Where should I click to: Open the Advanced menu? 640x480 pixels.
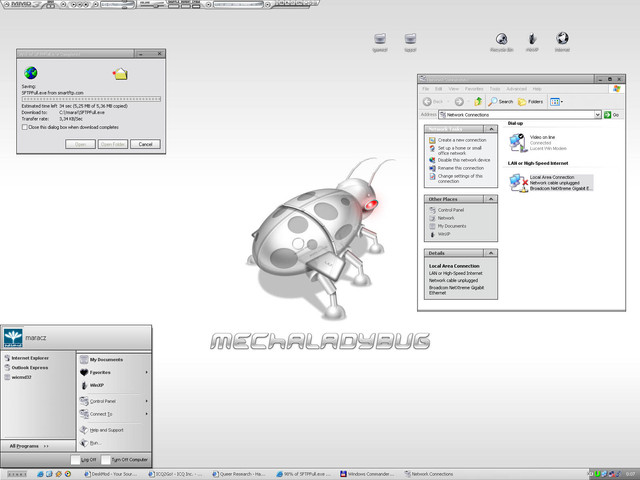coord(516,89)
